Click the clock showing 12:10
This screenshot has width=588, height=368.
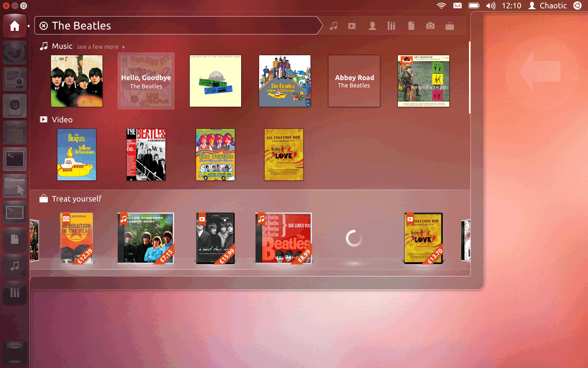click(x=511, y=6)
